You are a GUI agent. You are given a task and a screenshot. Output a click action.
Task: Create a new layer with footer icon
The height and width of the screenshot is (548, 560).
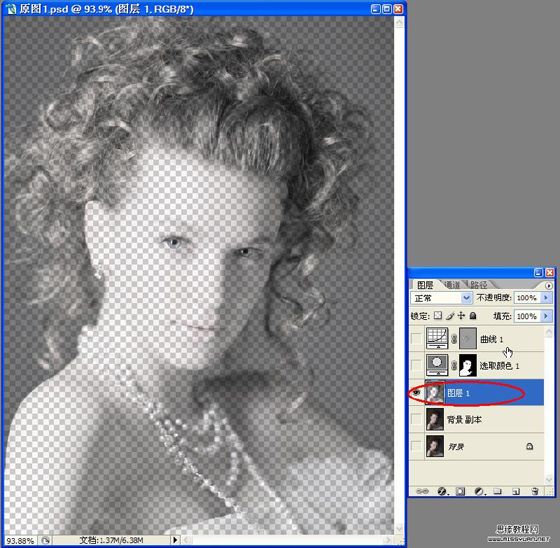[x=516, y=492]
